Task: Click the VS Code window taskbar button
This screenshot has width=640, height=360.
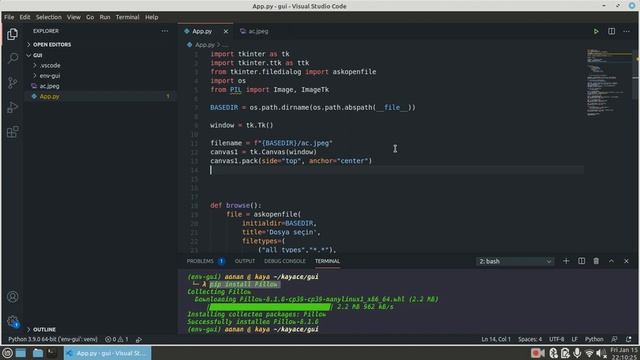Action: (107, 353)
